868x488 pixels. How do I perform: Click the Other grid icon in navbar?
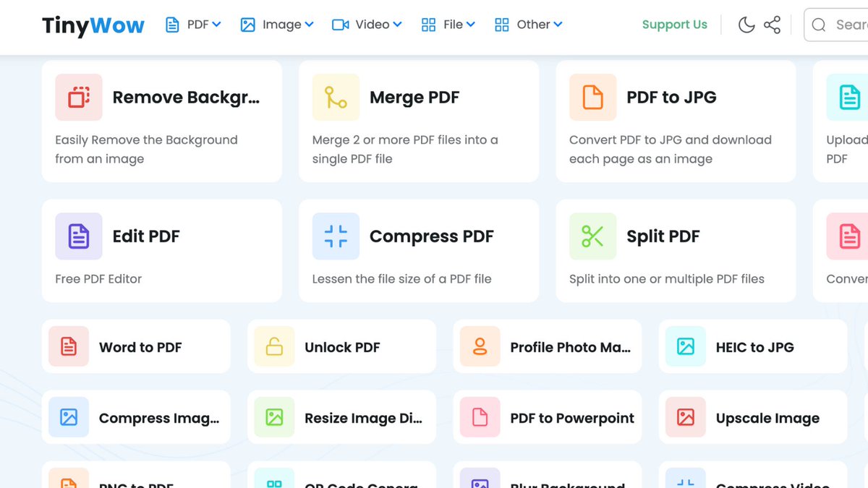coord(502,25)
